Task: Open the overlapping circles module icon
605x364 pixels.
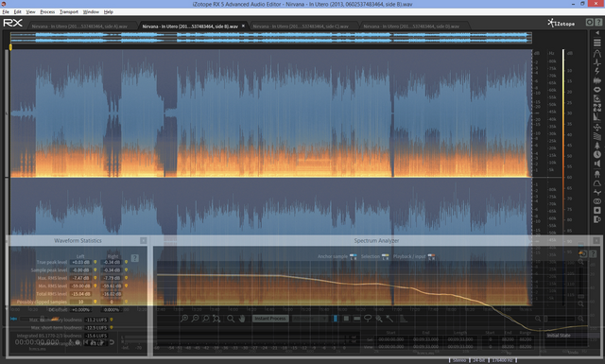Action: point(596,201)
